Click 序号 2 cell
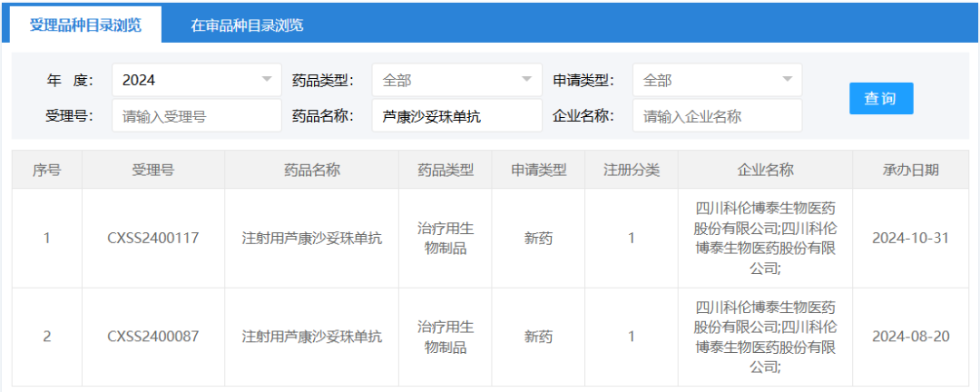Viewport: 980px width, 392px height. pos(47,337)
